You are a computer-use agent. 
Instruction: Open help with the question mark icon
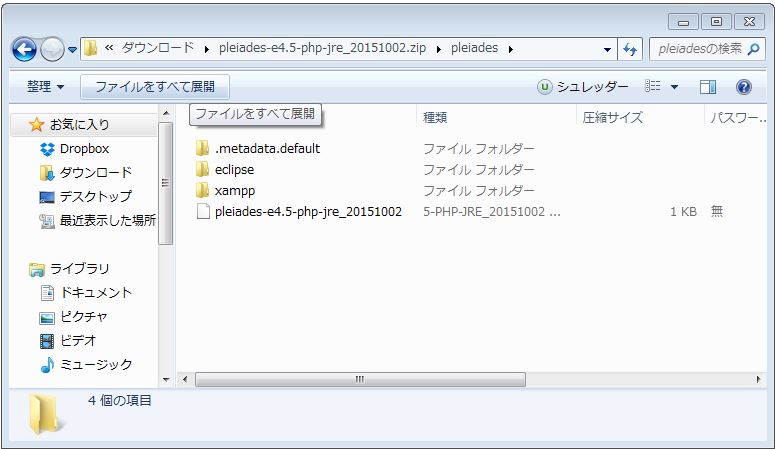[x=744, y=87]
